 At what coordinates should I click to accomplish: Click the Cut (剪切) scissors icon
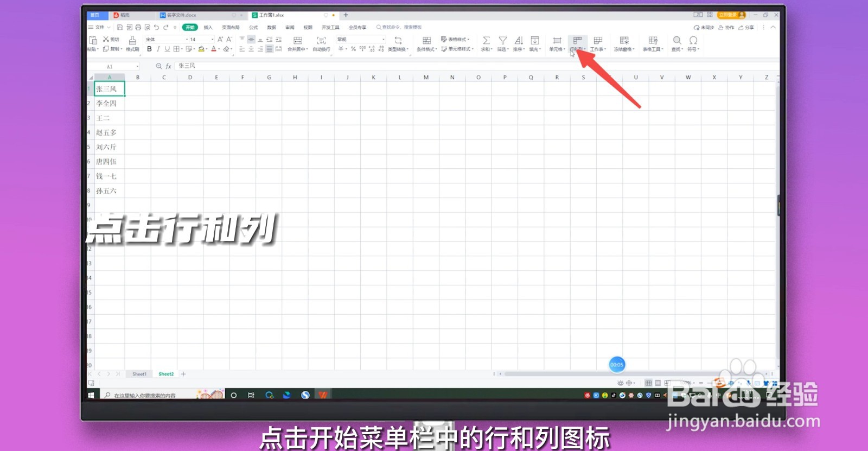[x=106, y=40]
